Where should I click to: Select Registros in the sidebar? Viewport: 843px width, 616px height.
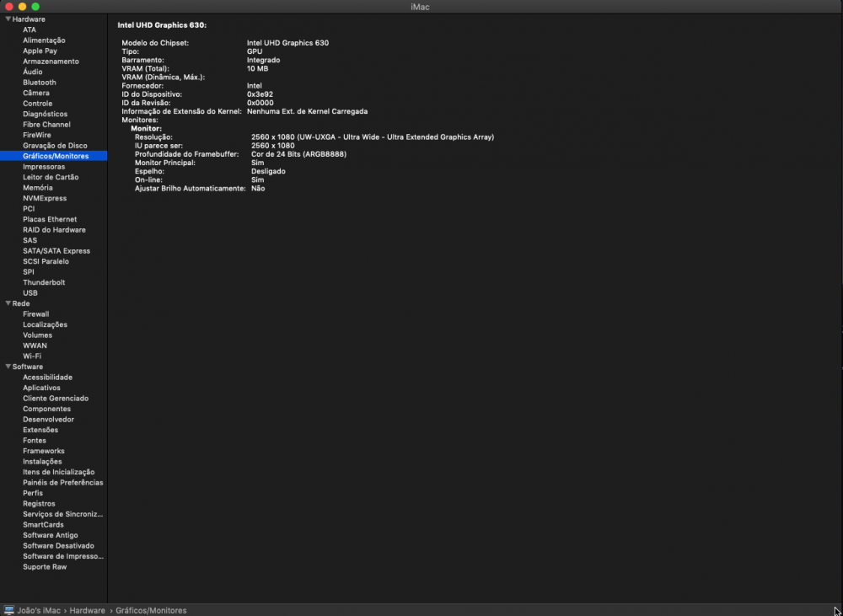coord(39,504)
